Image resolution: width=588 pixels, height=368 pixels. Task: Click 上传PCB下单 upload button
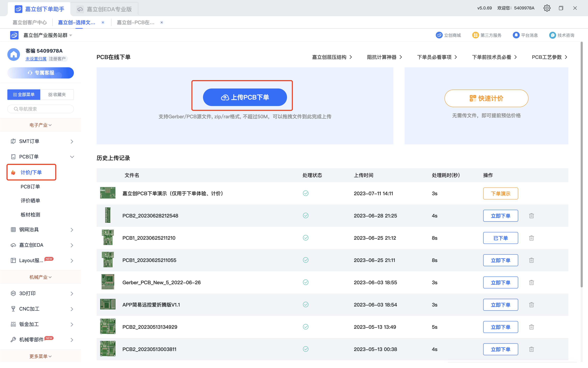click(245, 97)
